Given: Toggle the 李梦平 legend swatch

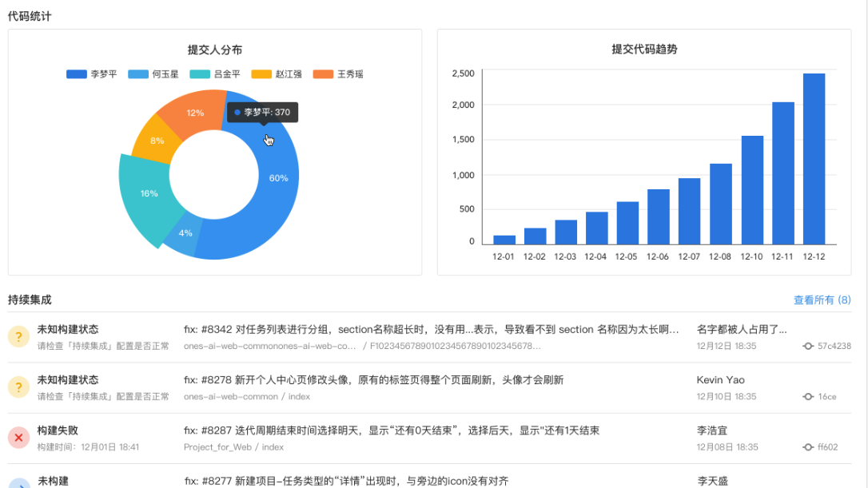Looking at the screenshot, I should point(77,74).
